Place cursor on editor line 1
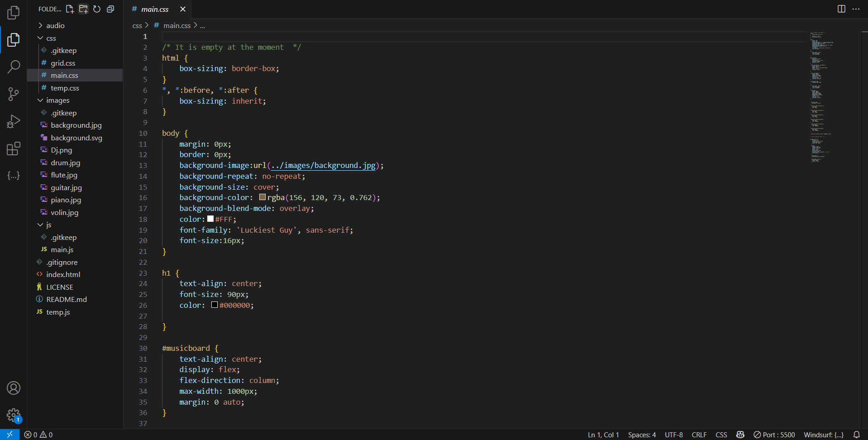Viewport: 868px width, 440px height. point(484,37)
